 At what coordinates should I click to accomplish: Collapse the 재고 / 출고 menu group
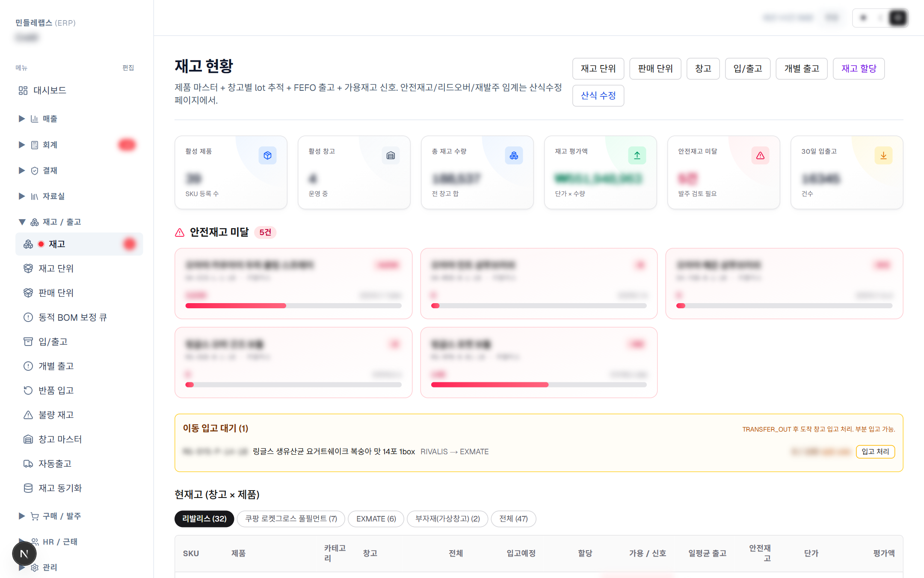pos(22,222)
